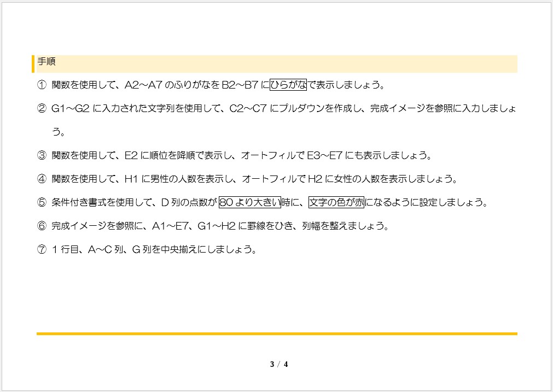The image size is (553, 392).
Task: Click the boxed phrase 80より大きい
Action: [249, 202]
